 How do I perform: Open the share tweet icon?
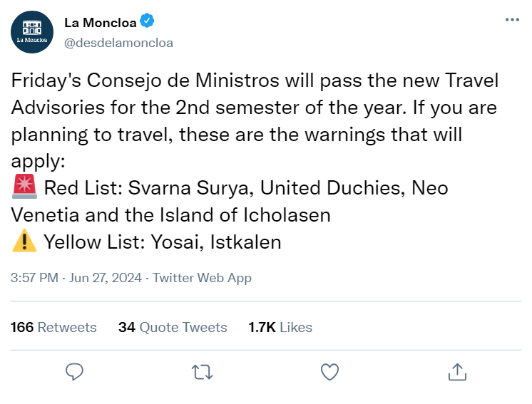[456, 371]
